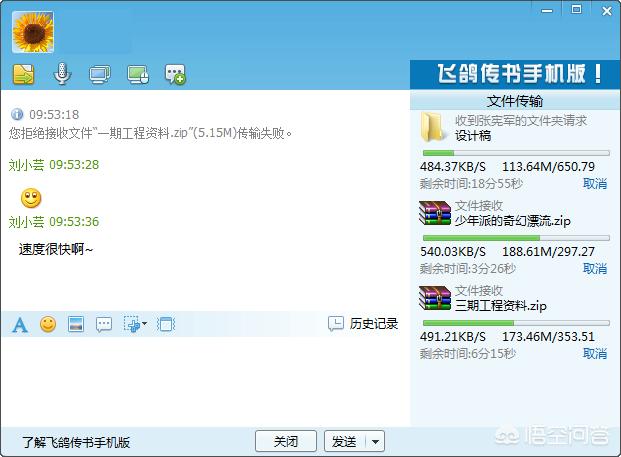The image size is (621, 457).
Task: Open the emoji picker smiley icon
Action: (48, 324)
